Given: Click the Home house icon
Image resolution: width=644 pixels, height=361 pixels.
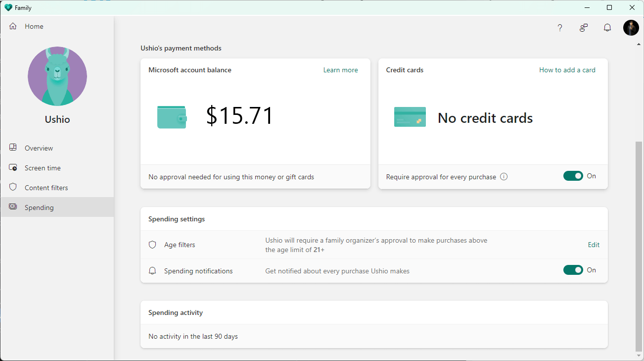Looking at the screenshot, I should (13, 26).
